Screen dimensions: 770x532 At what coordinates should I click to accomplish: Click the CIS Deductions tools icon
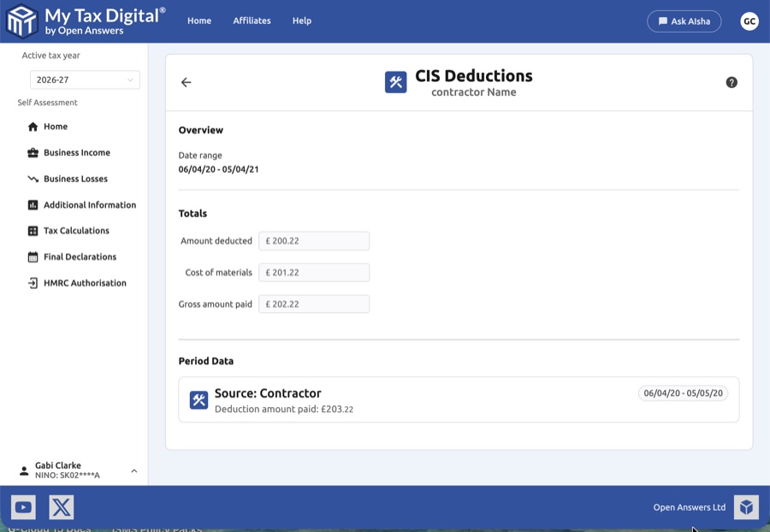click(x=395, y=82)
